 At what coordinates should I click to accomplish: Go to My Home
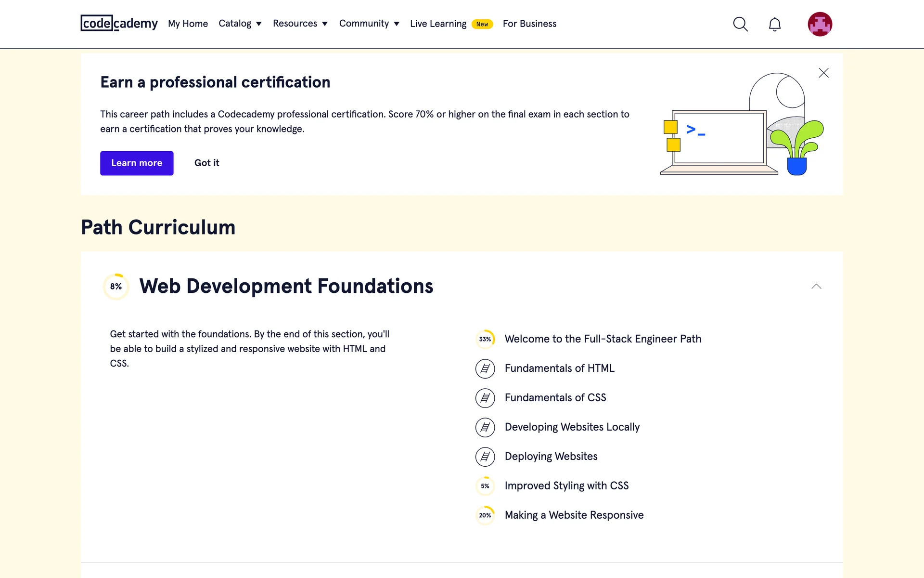188,24
